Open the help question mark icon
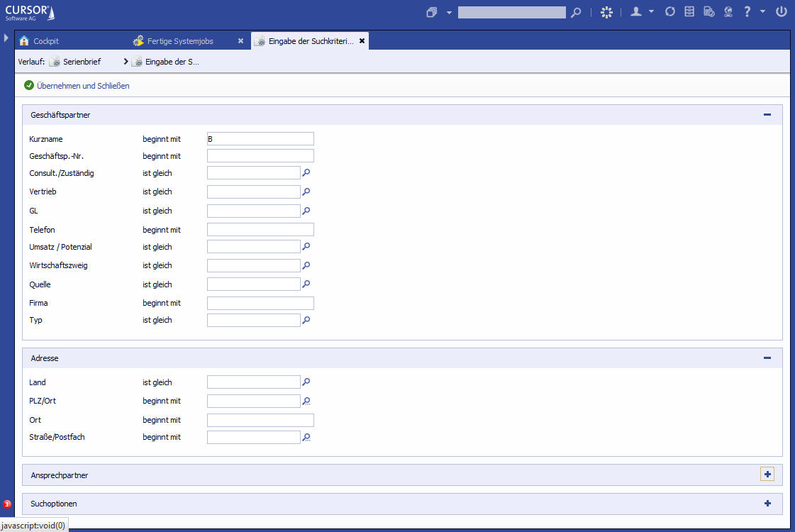The image size is (795, 532). pyautogui.click(x=747, y=12)
